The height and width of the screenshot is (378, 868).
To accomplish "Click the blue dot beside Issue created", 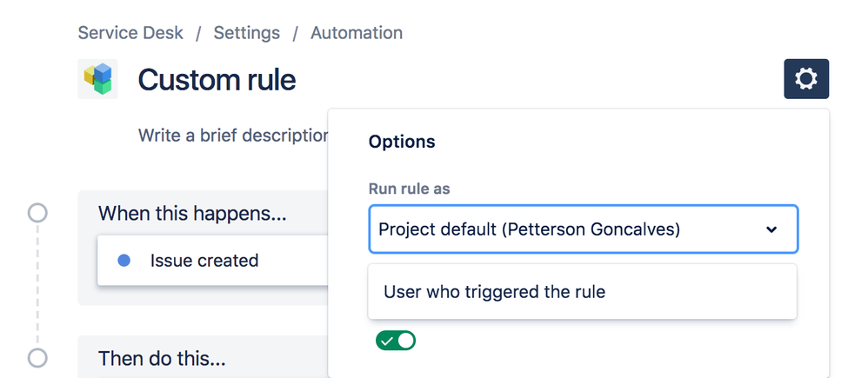I will pos(124,260).
